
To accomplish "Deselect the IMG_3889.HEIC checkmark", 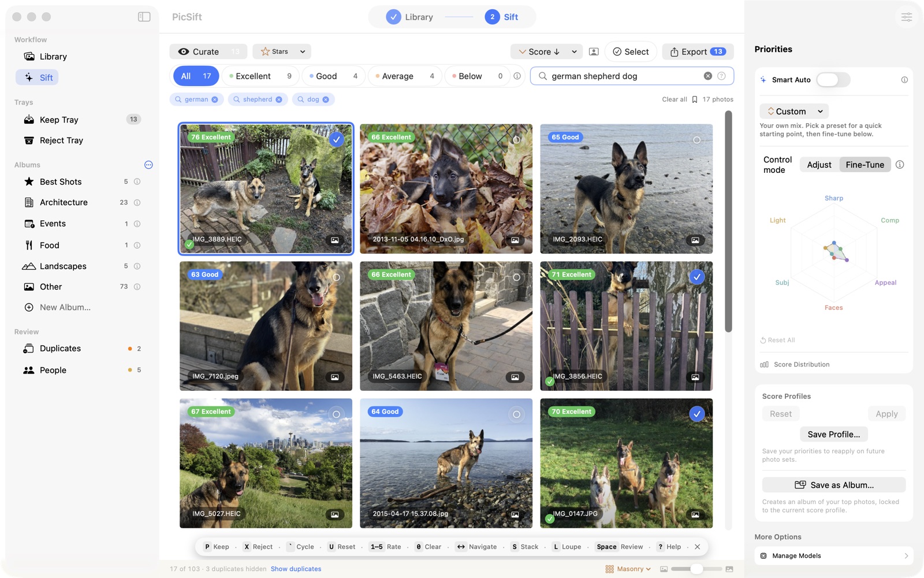I will point(336,139).
